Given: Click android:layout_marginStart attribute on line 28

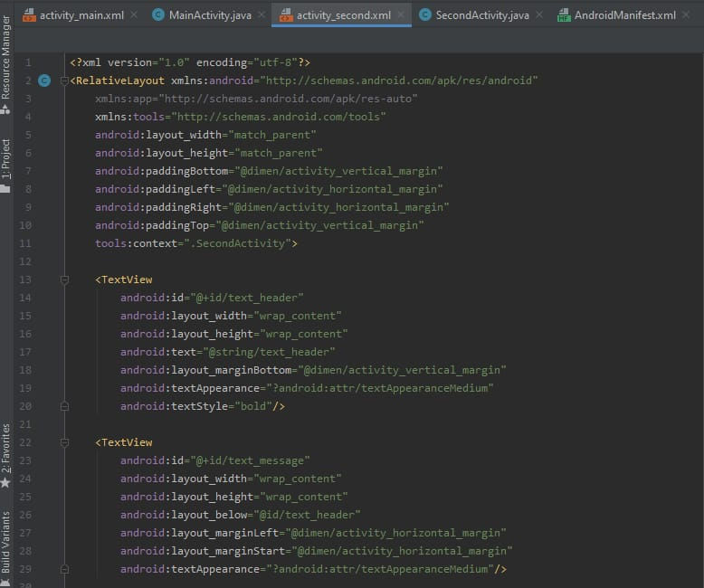Looking at the screenshot, I should click(316, 551).
